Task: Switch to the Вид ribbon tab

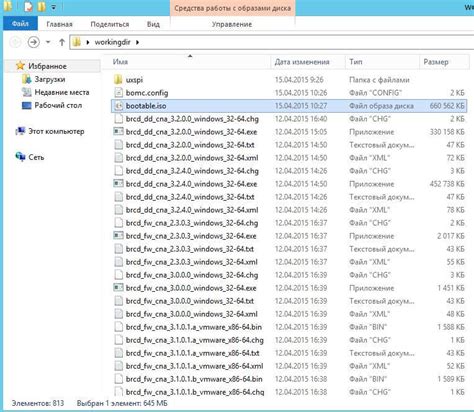Action: pyautogui.click(x=153, y=24)
